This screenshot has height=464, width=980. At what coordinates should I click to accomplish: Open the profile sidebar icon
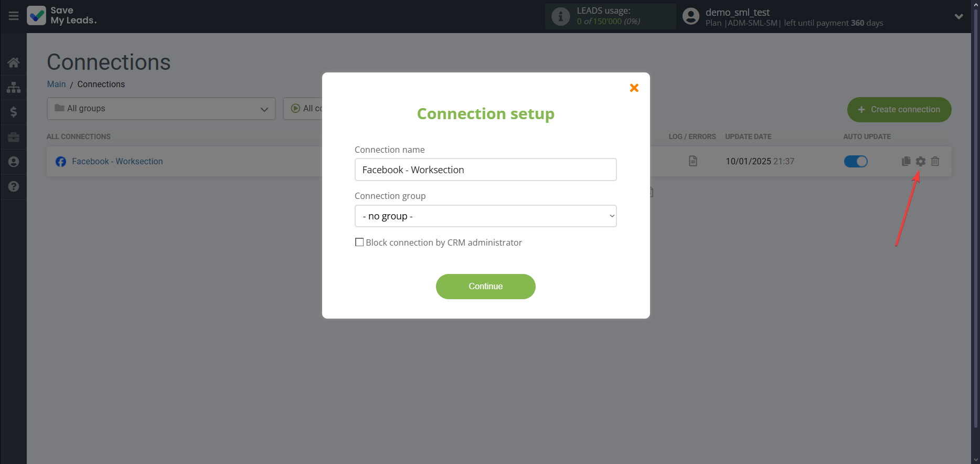[x=14, y=162]
